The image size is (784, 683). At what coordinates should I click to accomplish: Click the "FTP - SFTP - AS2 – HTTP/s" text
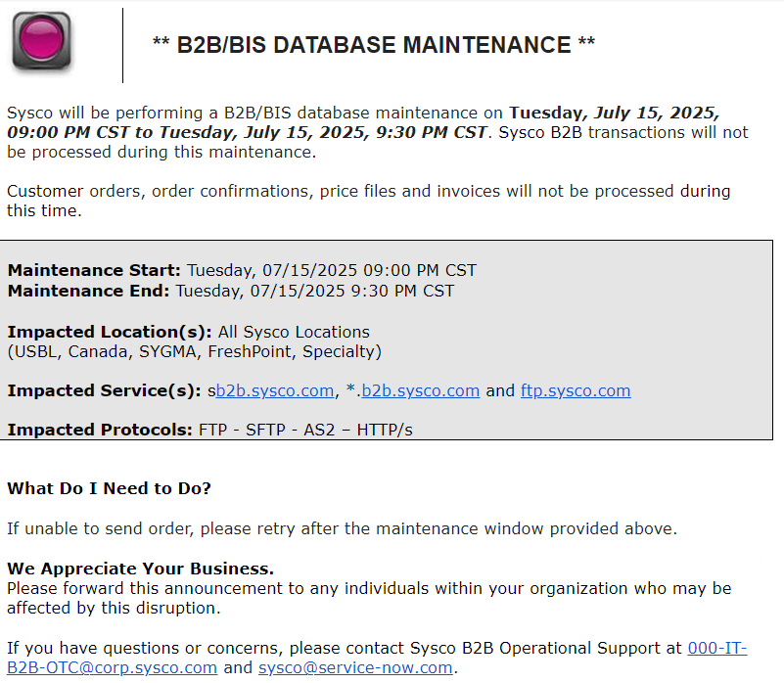[x=305, y=430]
